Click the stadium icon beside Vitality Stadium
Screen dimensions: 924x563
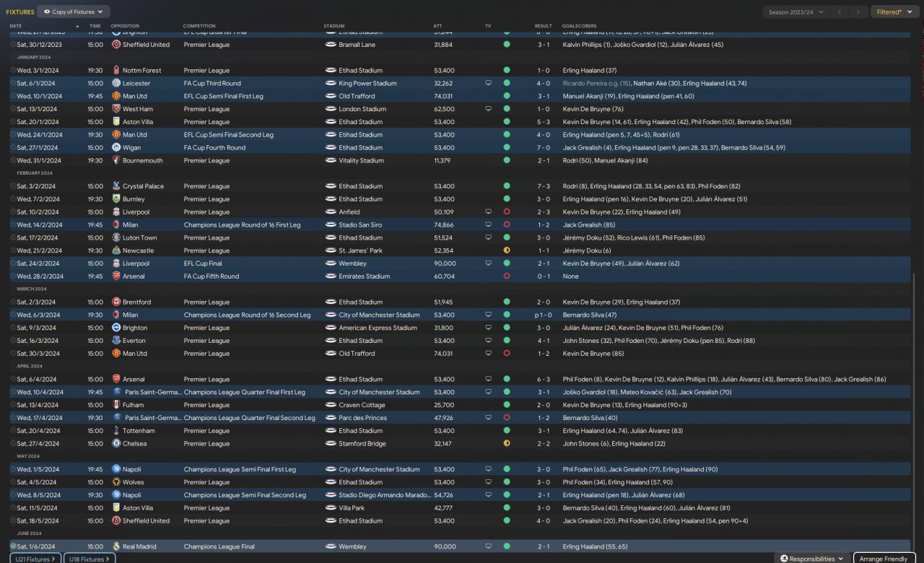(x=331, y=161)
